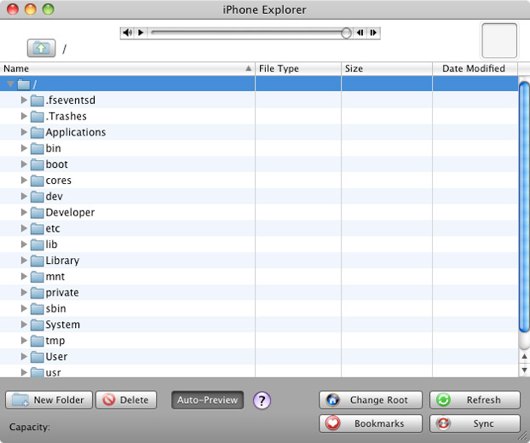Start playback with the play button
The height and width of the screenshot is (443, 530).
[141, 33]
